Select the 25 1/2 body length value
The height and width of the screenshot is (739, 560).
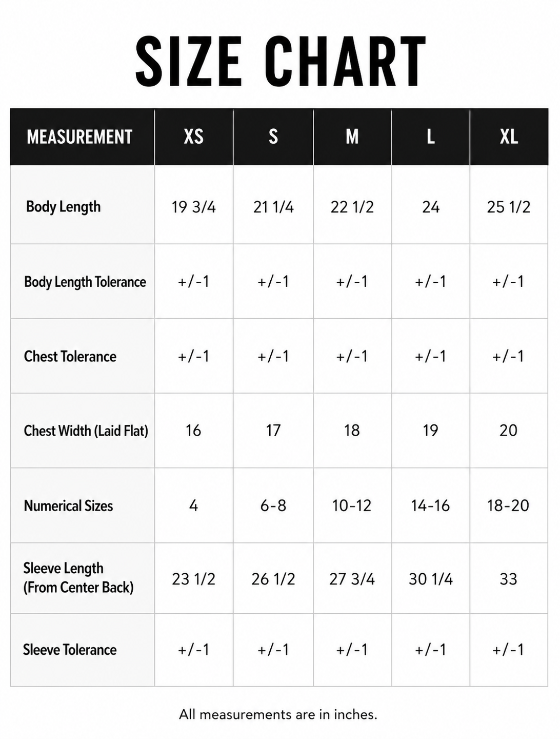pyautogui.click(x=509, y=207)
